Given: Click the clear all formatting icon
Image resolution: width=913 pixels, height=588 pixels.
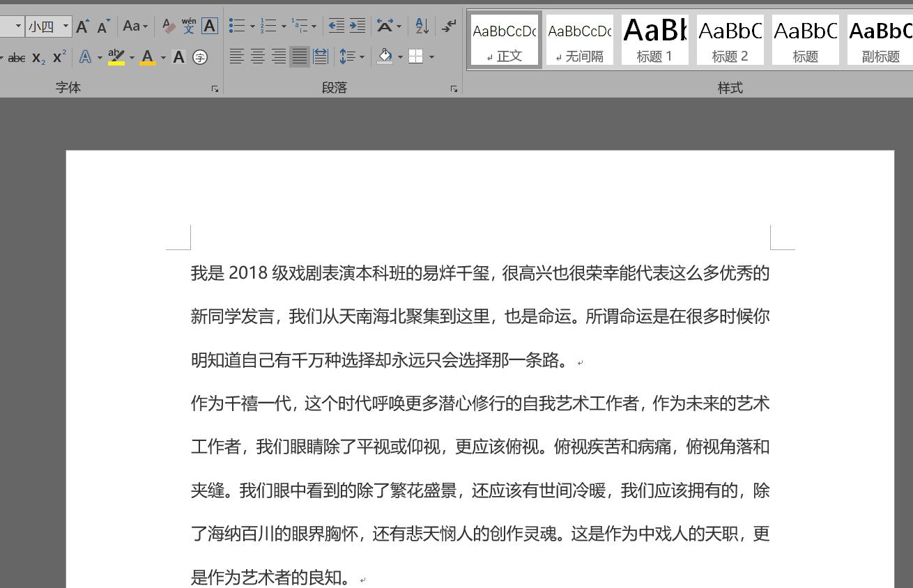Looking at the screenshot, I should [168, 26].
